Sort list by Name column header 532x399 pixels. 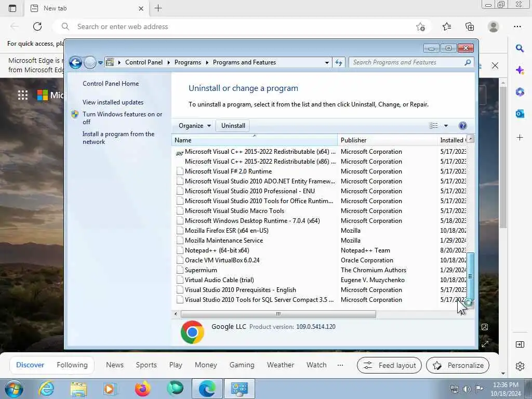pyautogui.click(x=255, y=140)
